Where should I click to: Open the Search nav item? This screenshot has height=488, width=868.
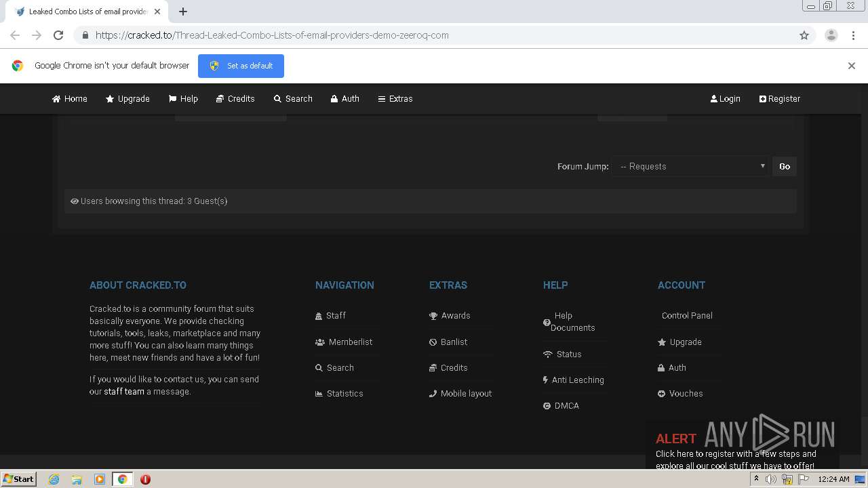(x=293, y=98)
